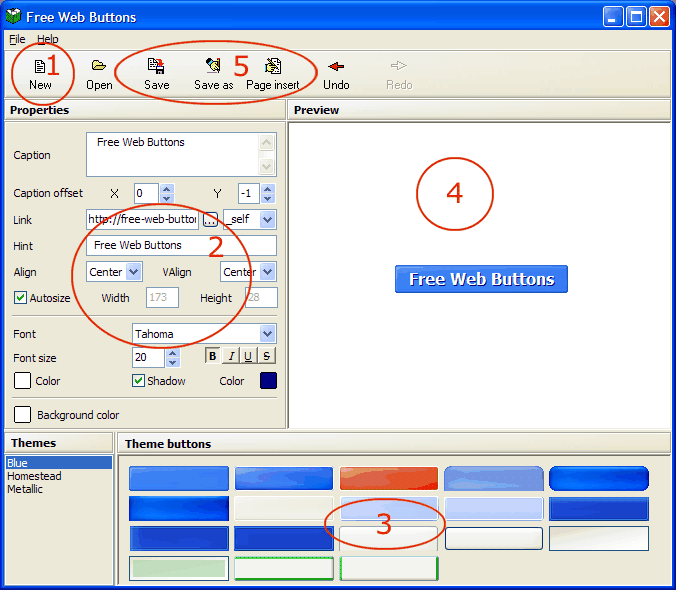Choose the orange-red theme button
This screenshot has height=590, width=676.
click(x=389, y=478)
